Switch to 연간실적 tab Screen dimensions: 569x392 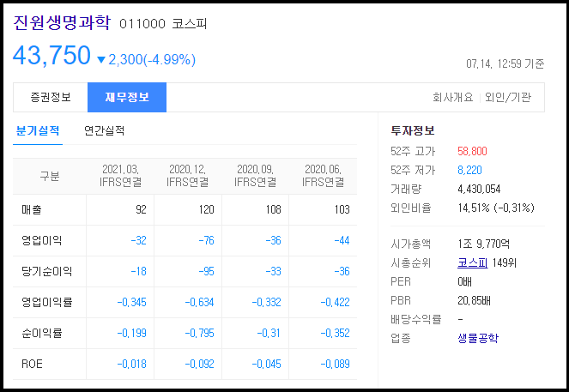click(105, 131)
